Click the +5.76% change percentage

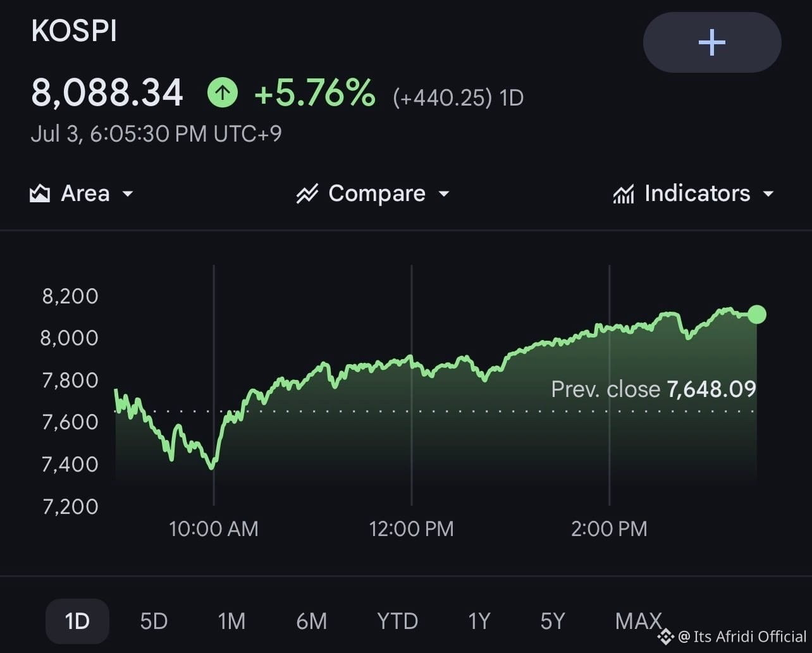[314, 93]
